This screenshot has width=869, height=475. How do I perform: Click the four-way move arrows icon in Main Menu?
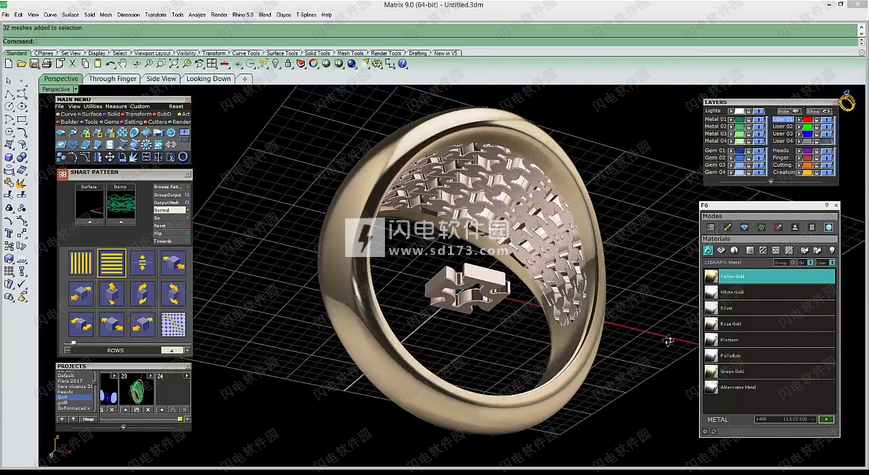(110, 157)
